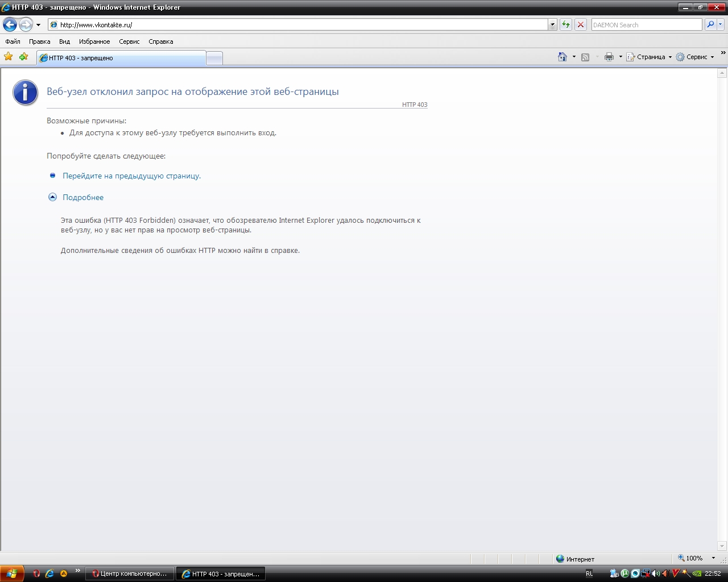Open the recent pages dropdown arrow
Image resolution: width=728 pixels, height=582 pixels.
coord(38,25)
